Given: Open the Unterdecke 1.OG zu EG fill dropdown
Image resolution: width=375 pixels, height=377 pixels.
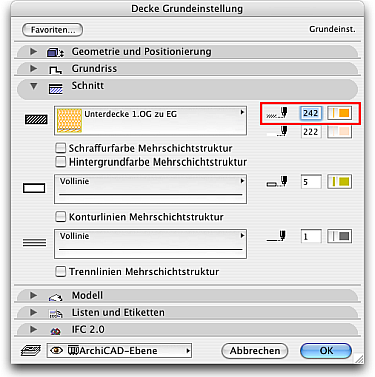Looking at the screenshot, I should 150,121.
